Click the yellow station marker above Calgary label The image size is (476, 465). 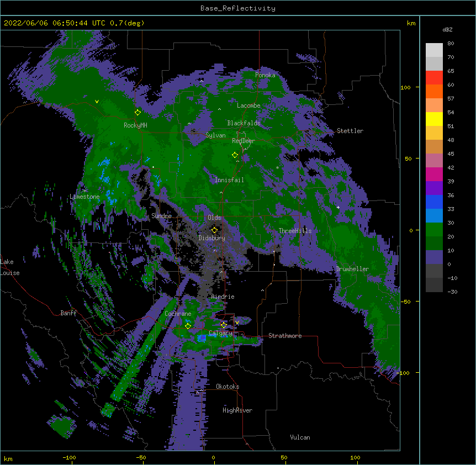pos(224,325)
